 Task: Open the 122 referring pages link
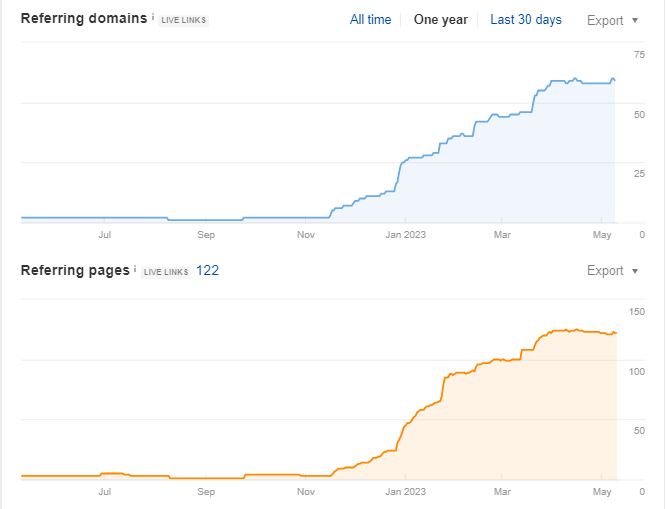[207, 270]
